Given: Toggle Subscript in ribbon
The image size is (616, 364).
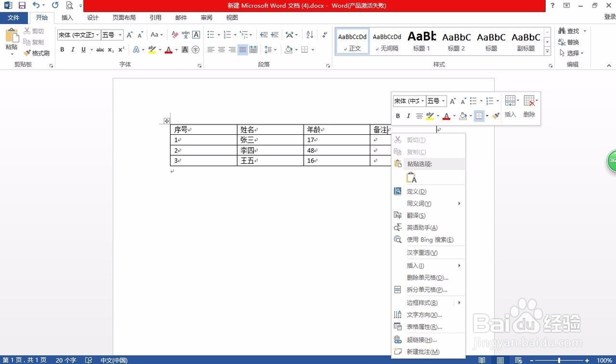Looking at the screenshot, I should (x=111, y=50).
